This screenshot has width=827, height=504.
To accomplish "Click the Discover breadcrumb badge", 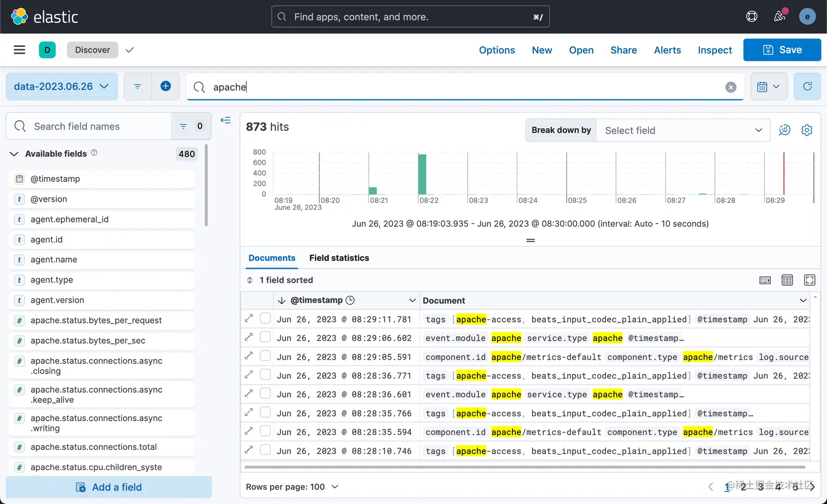I will click(92, 50).
